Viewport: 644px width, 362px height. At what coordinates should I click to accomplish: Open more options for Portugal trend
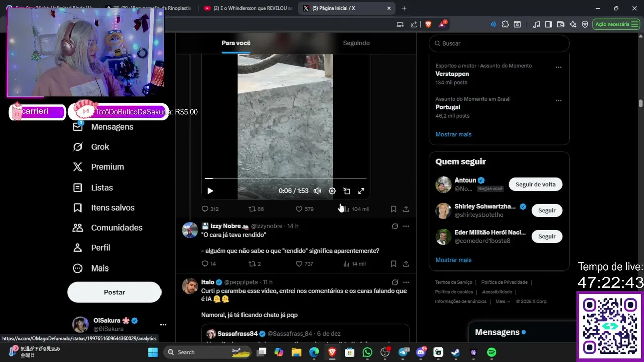pos(558,100)
